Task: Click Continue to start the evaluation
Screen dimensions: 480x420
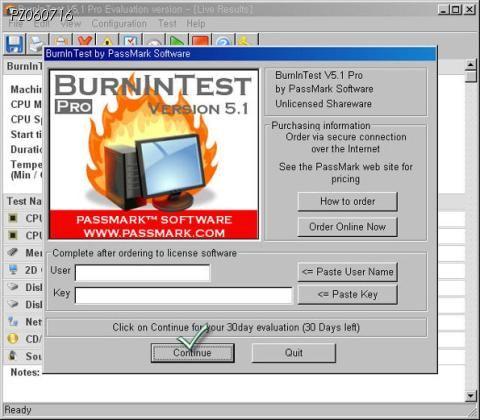Action: (192, 353)
